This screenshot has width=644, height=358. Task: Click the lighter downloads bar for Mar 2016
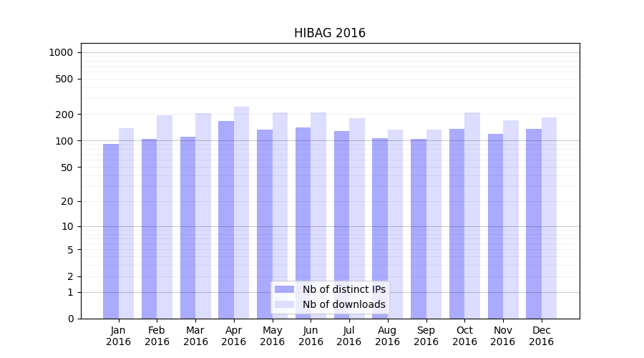tap(203, 216)
